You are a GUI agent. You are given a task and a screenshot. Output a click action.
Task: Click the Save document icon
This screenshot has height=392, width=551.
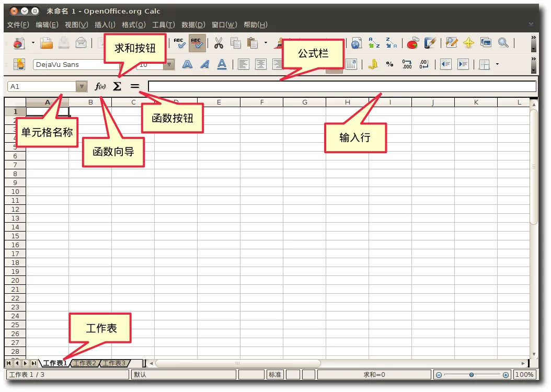64,43
